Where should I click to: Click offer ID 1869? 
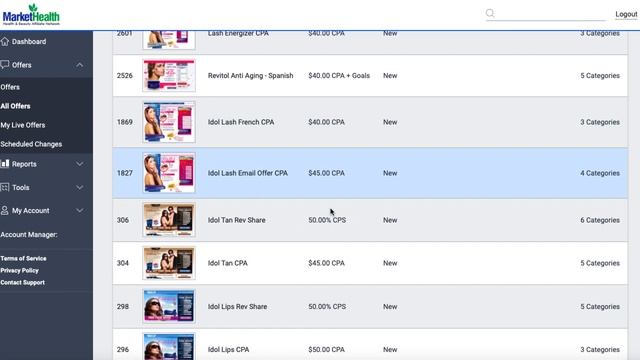coord(124,122)
